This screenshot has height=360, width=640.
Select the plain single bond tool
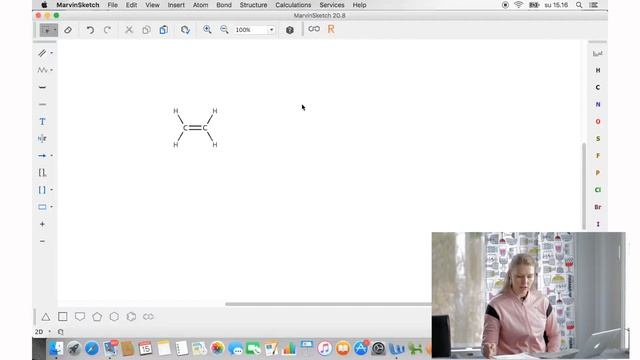point(42,104)
